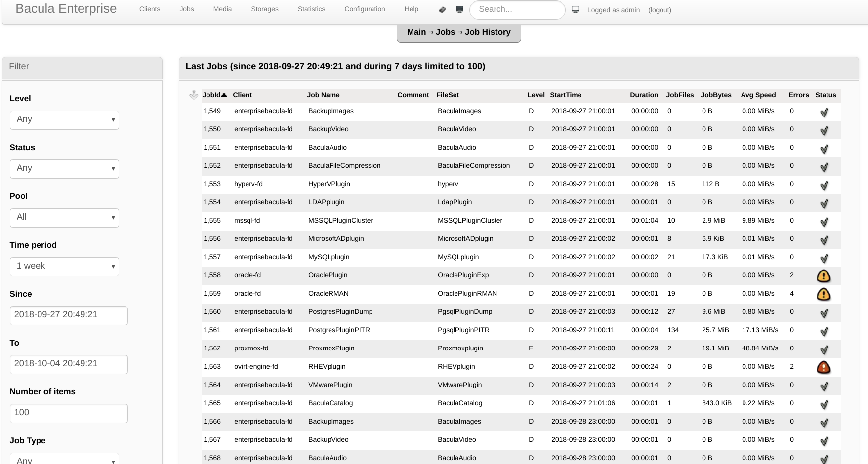
Task: Click the status checkmark for job 1,552
Action: (x=824, y=167)
